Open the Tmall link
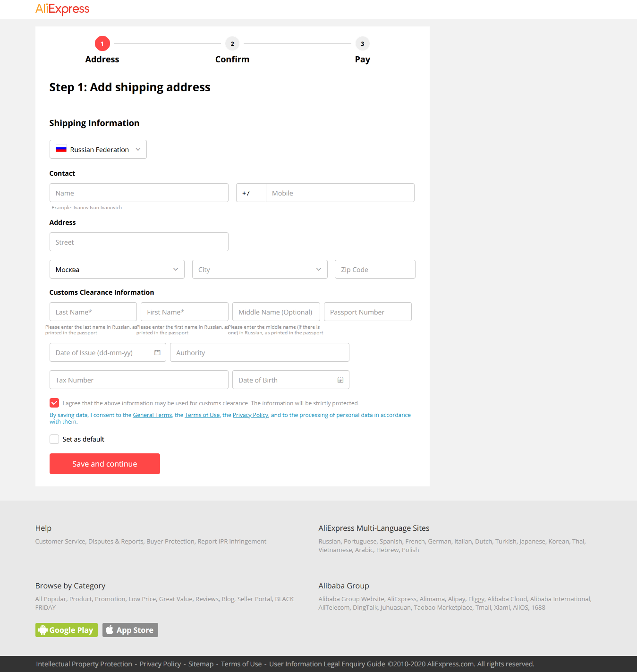This screenshot has width=637, height=672. coord(483,607)
